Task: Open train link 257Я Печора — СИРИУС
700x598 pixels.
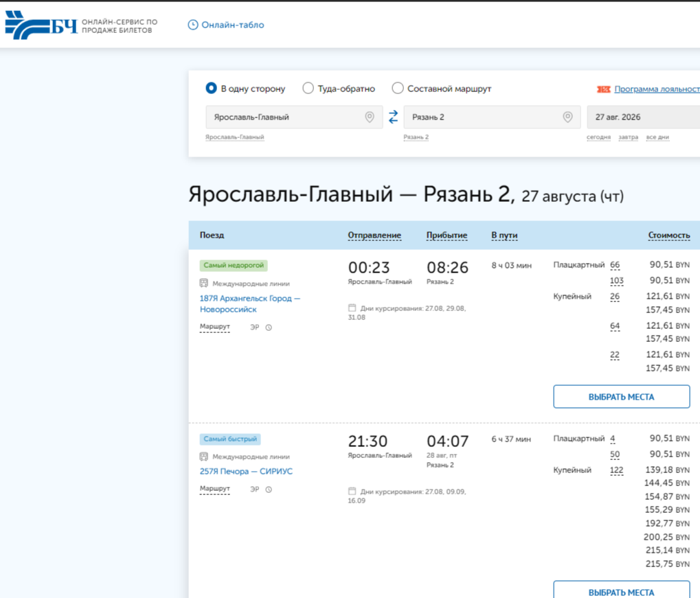Action: point(246,471)
